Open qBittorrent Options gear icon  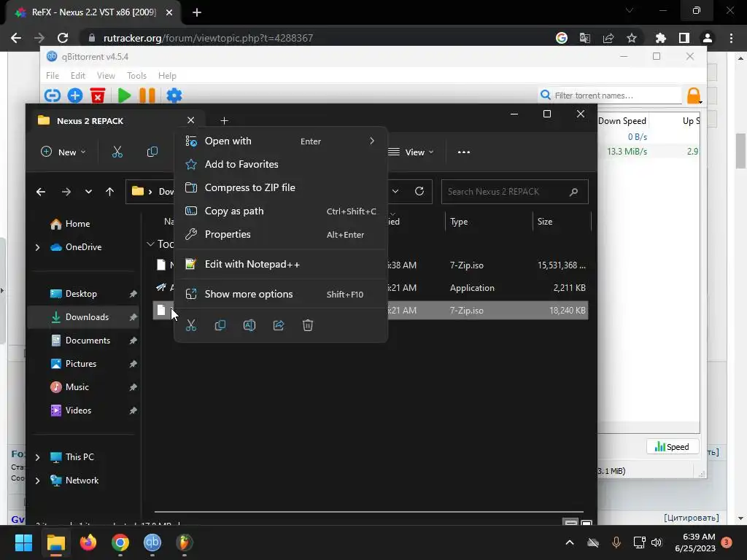click(x=174, y=96)
